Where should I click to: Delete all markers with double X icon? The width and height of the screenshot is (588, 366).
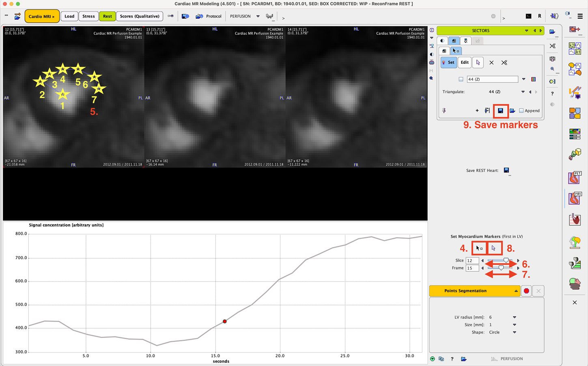click(504, 63)
